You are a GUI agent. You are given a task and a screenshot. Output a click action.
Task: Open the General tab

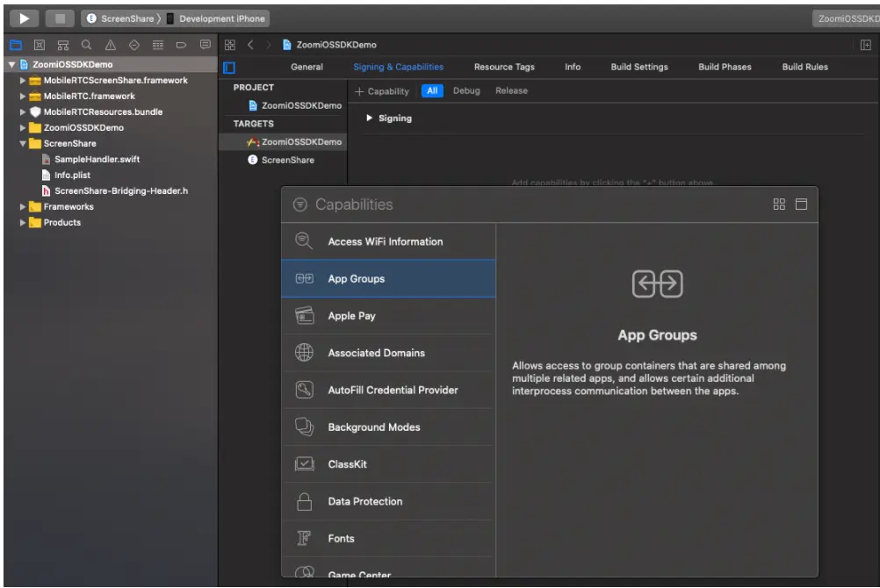point(307,68)
